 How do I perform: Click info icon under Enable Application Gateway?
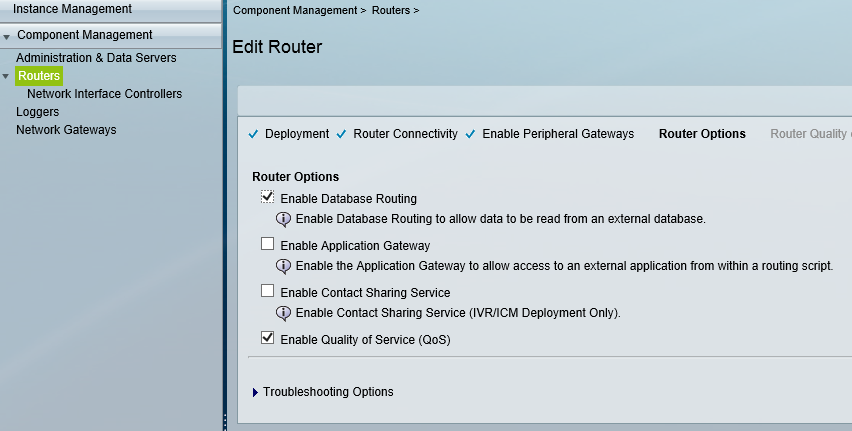pyautogui.click(x=283, y=266)
